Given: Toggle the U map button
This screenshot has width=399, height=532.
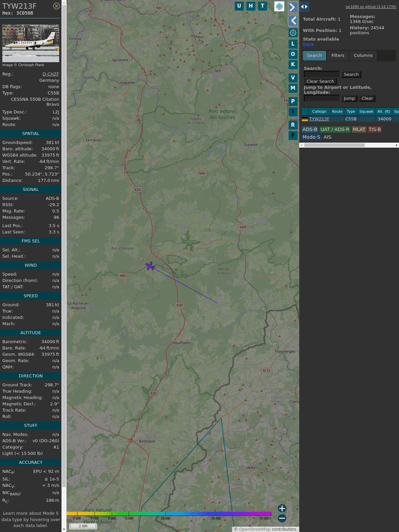Looking at the screenshot, I should point(239,6).
